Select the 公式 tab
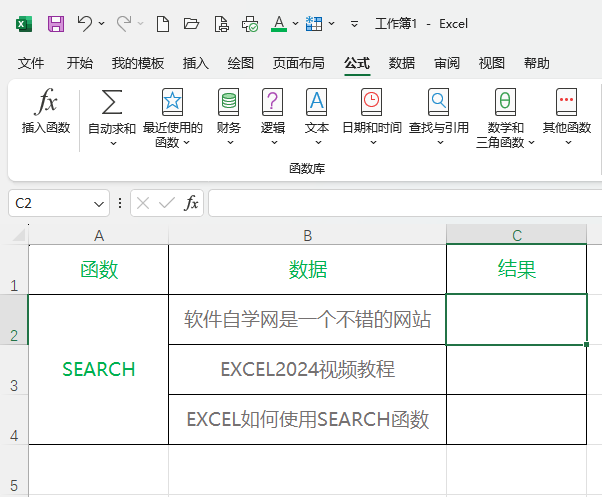The width and height of the screenshot is (602, 497). 357,63
